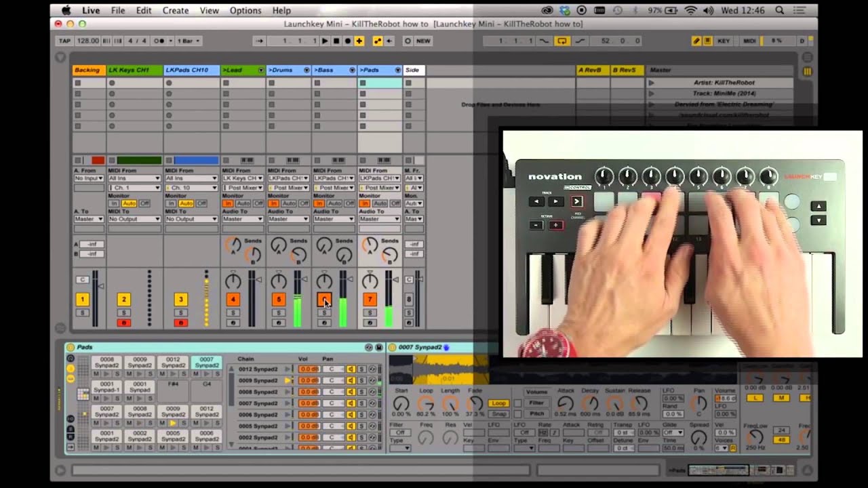This screenshot has width=868, height=488.
Task: Set LK Keys CH1 monitor to Auto
Action: [x=129, y=203]
